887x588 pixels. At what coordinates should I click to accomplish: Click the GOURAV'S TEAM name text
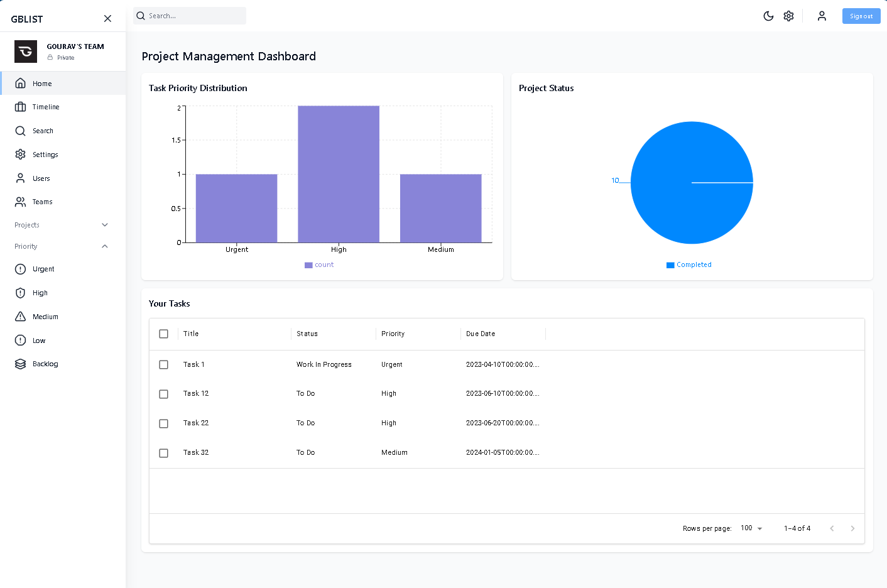75,46
